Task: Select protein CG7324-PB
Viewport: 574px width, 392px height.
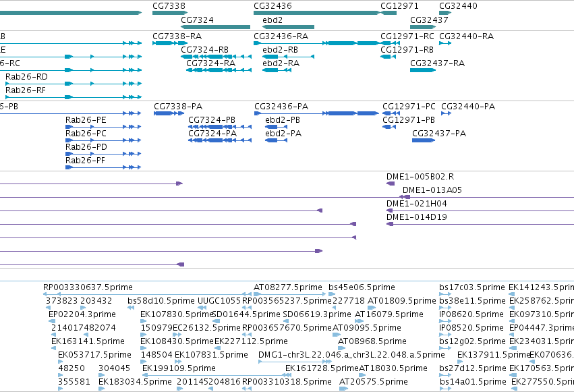Action: 212,120
